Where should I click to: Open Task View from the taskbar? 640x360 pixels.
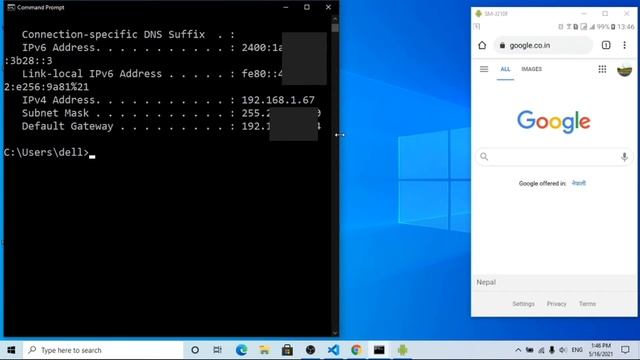tap(218, 350)
